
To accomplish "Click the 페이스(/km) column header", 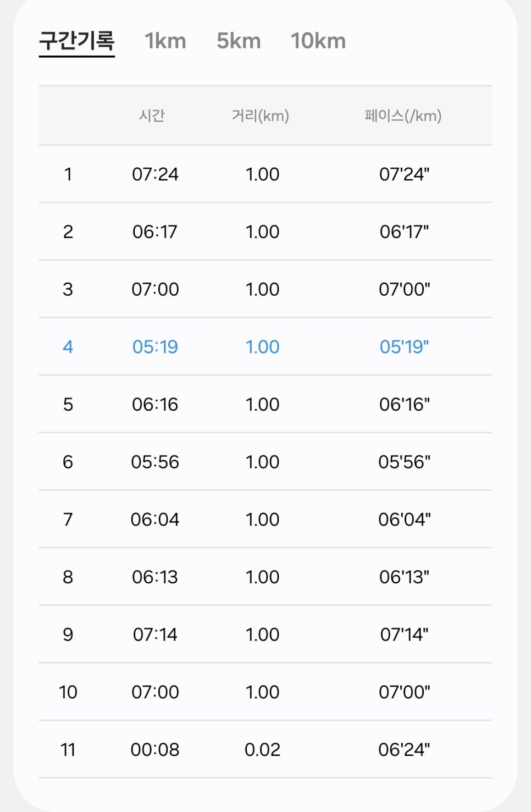I will [x=403, y=116].
